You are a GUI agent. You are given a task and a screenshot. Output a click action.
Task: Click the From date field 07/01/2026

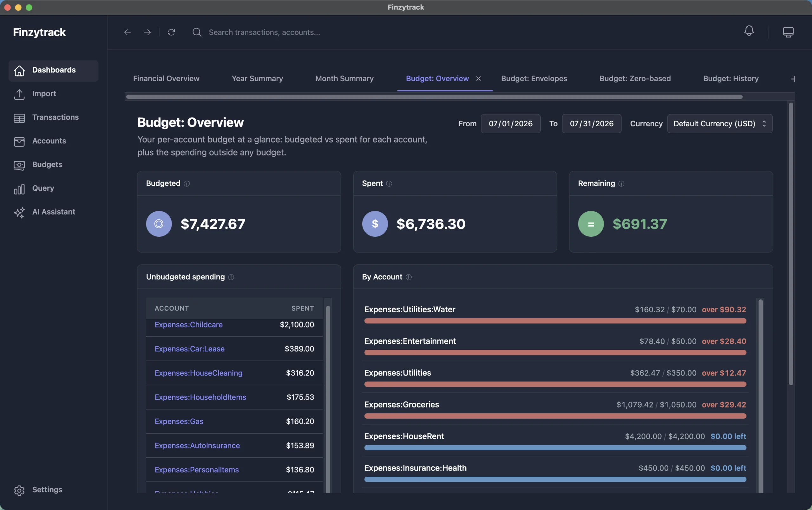[510, 123]
